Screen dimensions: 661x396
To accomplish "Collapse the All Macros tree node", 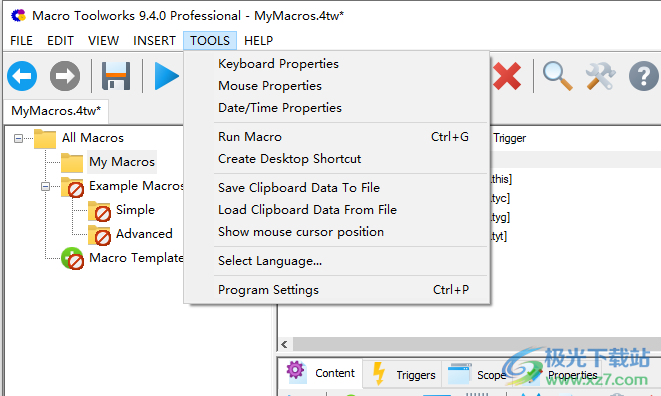I will (x=18, y=138).
